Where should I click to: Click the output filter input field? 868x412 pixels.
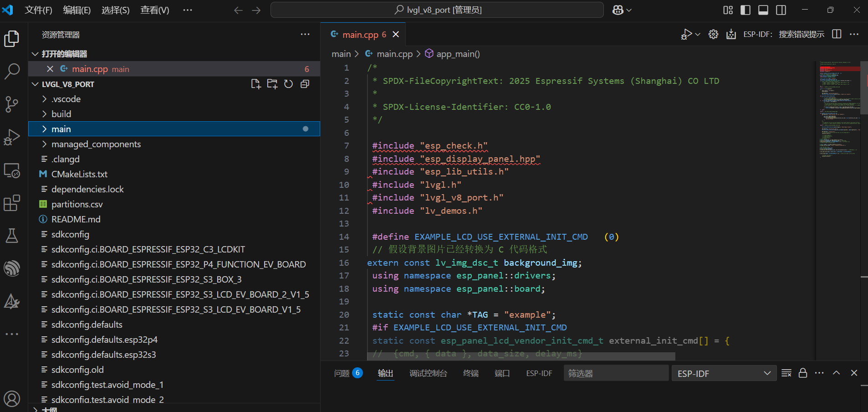click(x=616, y=373)
